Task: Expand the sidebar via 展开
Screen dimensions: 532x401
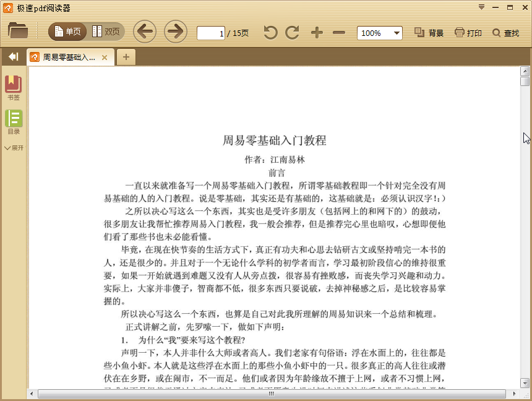Action: coord(14,148)
